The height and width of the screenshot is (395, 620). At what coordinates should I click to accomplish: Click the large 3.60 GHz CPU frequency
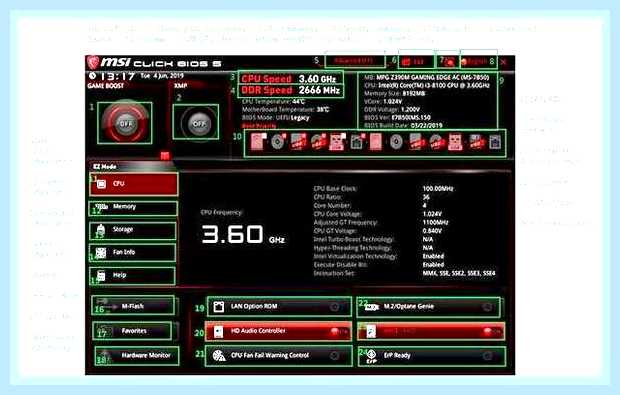point(242,234)
